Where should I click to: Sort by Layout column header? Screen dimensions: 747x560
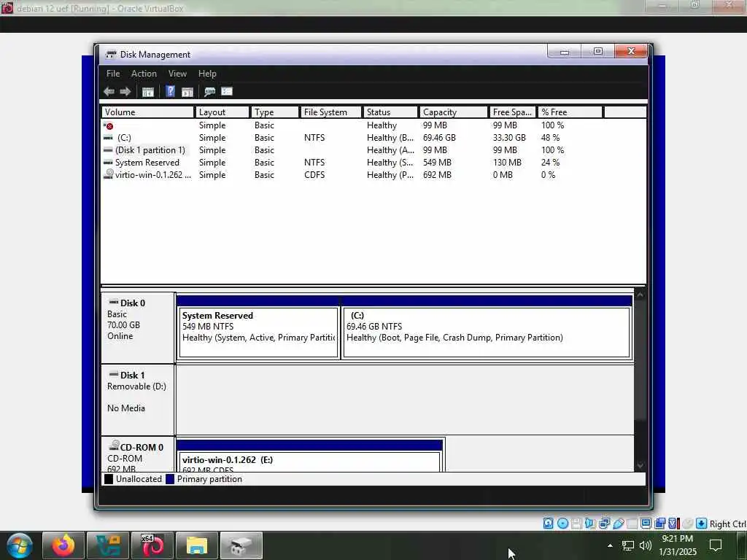coord(222,112)
